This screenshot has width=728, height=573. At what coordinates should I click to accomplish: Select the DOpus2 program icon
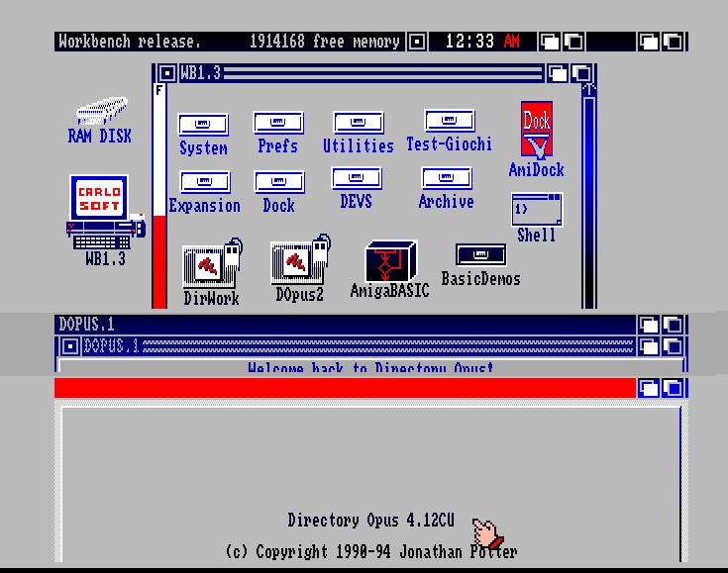point(299,263)
